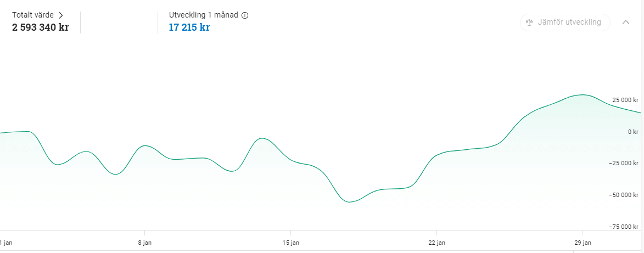The height and width of the screenshot is (253, 644).
Task: Click the 25 000 kr axis label
Action: tap(625, 100)
